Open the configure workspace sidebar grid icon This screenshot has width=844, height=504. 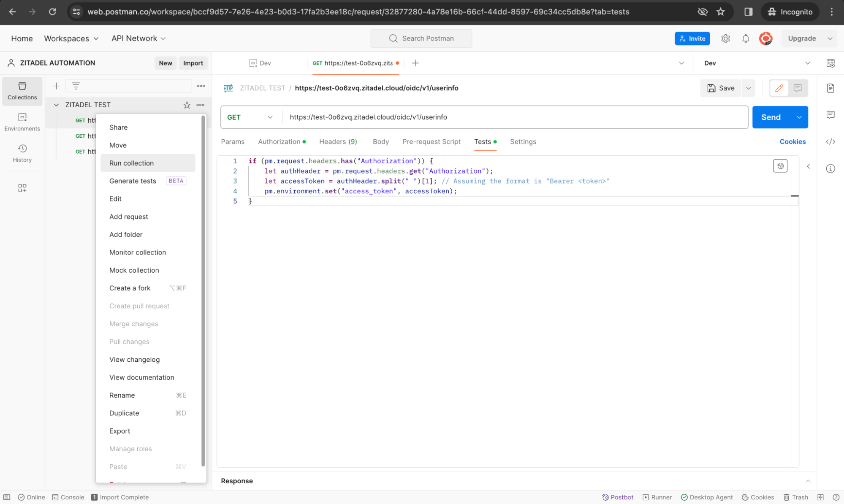tap(22, 188)
